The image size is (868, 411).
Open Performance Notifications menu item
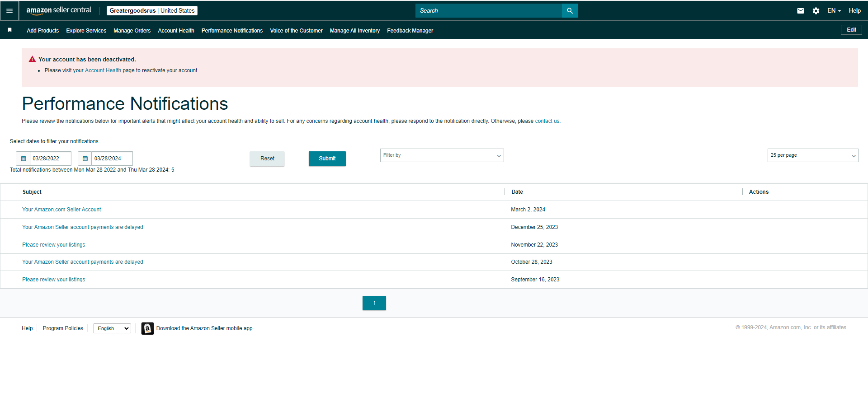click(232, 31)
